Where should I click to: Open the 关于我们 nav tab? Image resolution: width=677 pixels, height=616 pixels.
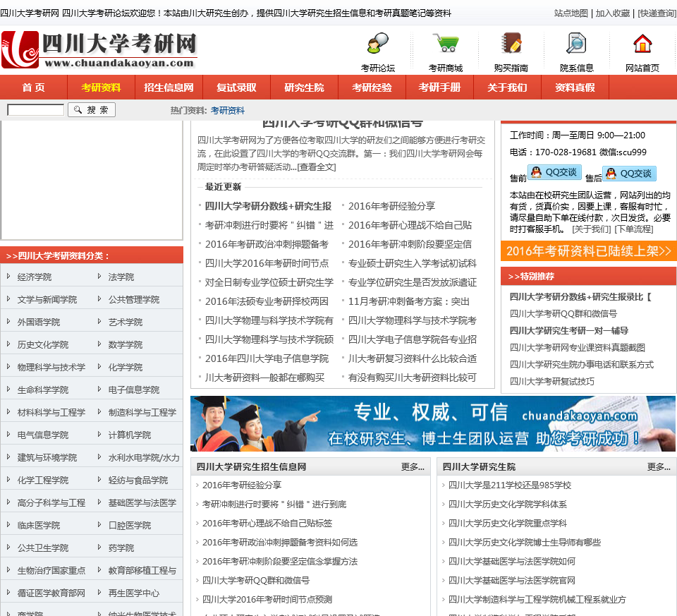508,87
